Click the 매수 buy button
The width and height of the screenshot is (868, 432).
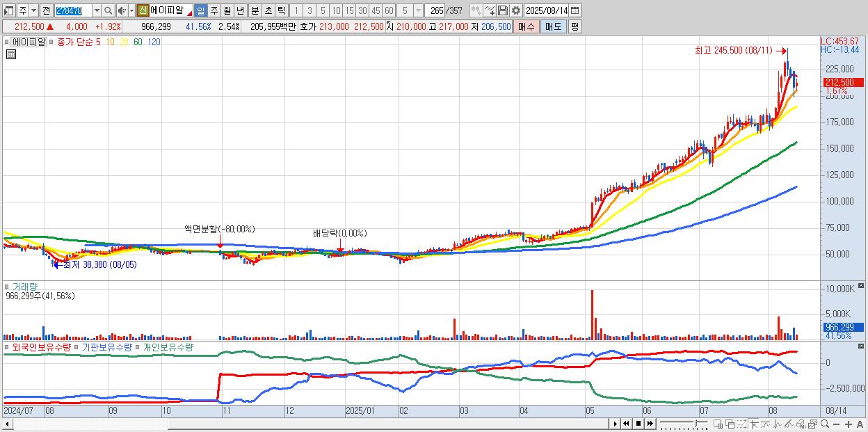[527, 26]
